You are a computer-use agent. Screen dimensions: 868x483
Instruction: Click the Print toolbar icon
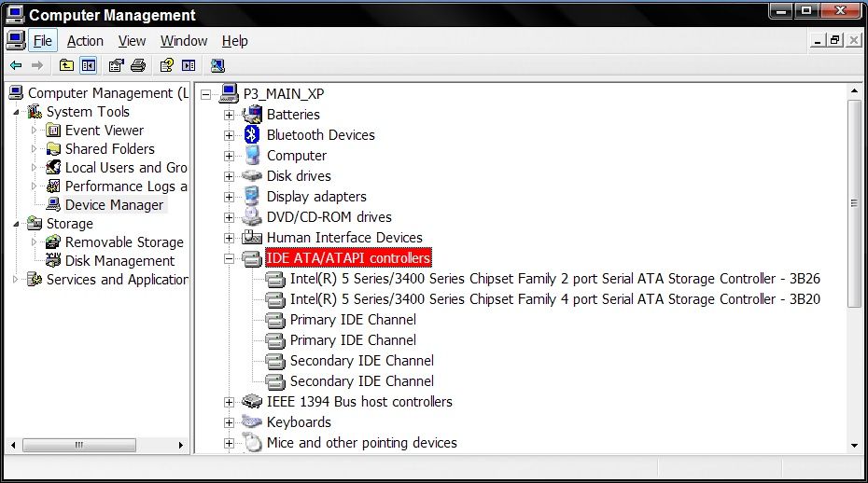pyautogui.click(x=138, y=66)
